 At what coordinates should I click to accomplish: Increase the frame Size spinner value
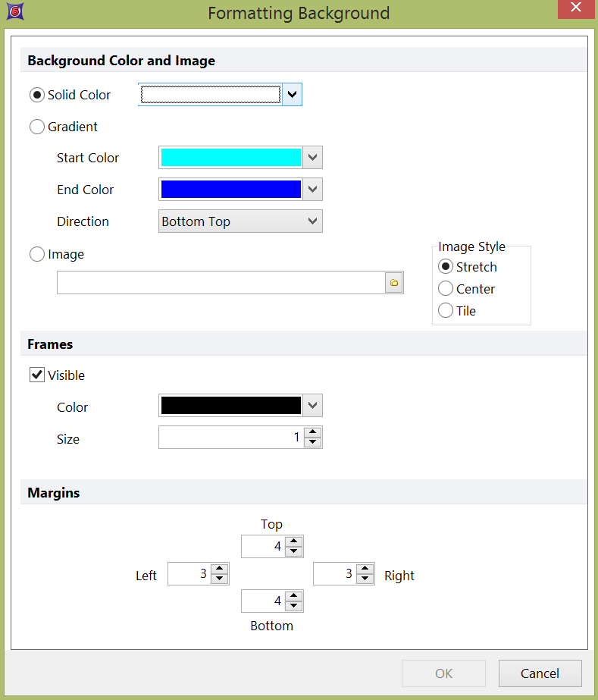click(313, 433)
